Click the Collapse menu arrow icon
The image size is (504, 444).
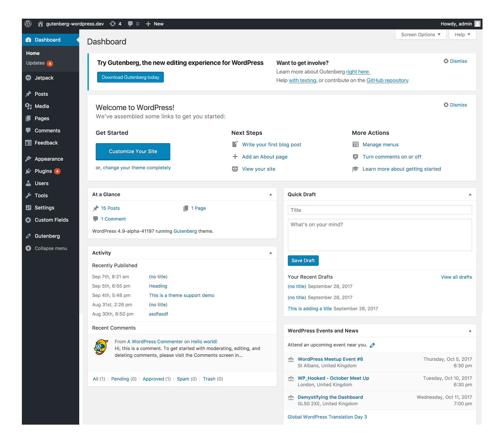pos(28,248)
